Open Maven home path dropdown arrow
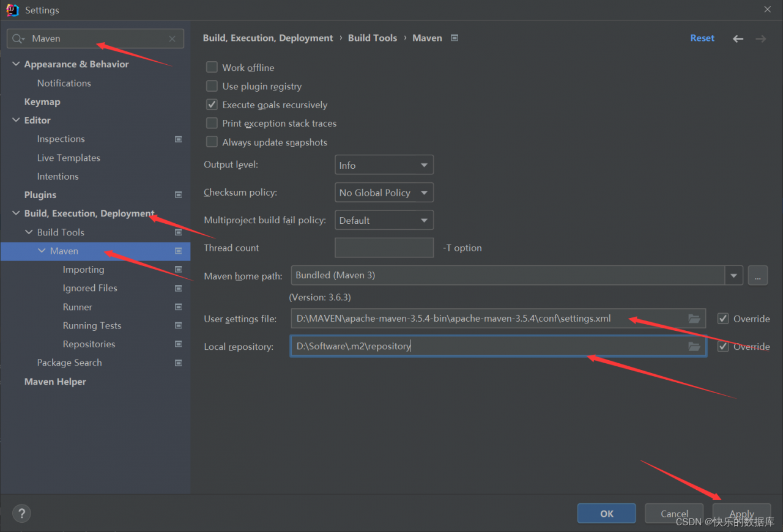Viewport: 783px width, 532px height. click(x=733, y=275)
